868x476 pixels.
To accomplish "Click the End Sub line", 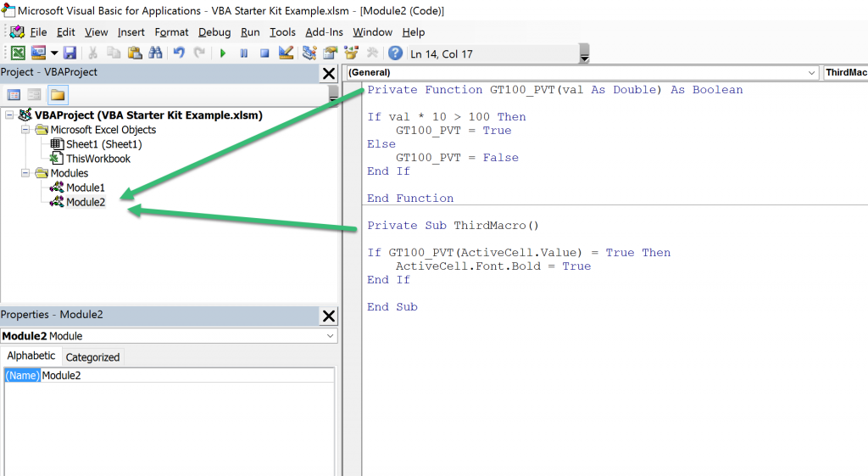I will pos(392,307).
